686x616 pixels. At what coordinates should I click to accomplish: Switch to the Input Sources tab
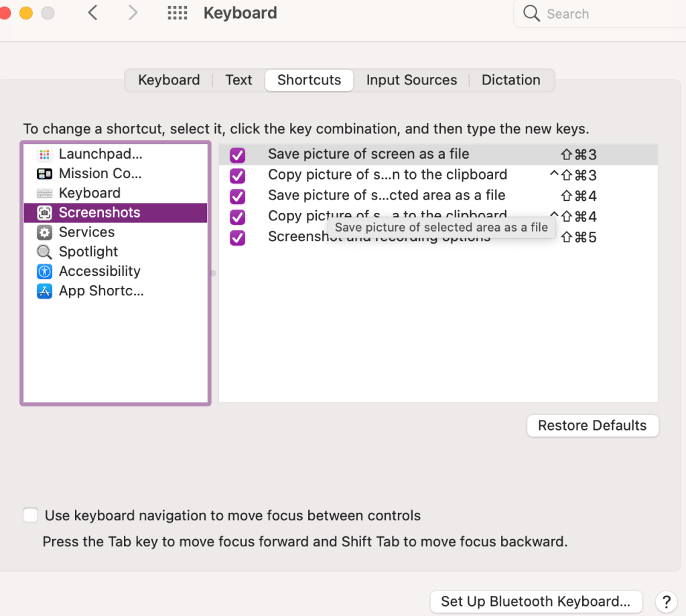click(411, 80)
